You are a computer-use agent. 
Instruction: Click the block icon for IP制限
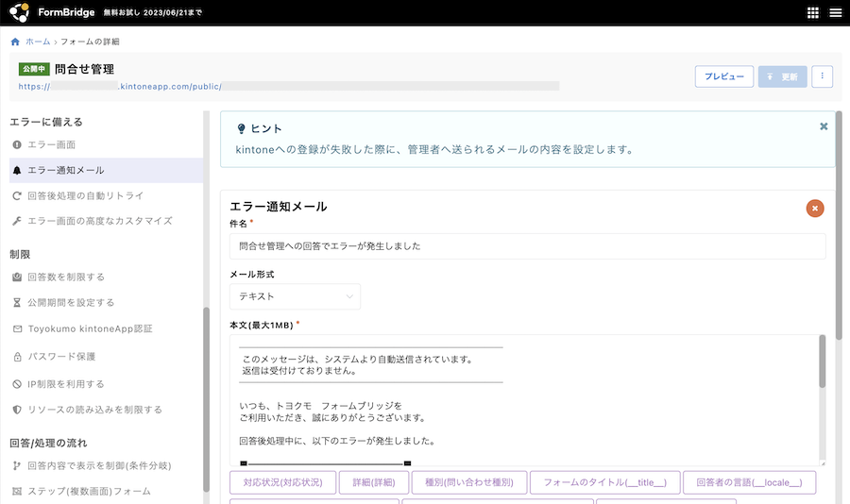click(x=17, y=384)
